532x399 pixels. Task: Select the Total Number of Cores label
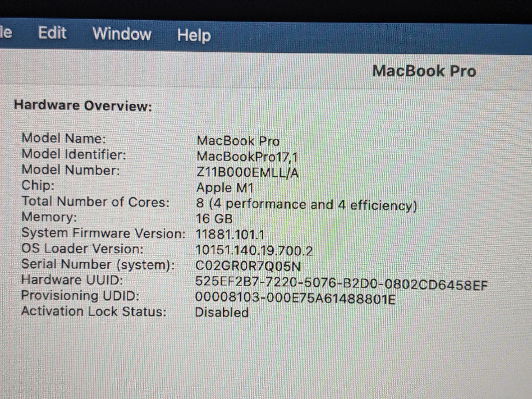point(96,201)
